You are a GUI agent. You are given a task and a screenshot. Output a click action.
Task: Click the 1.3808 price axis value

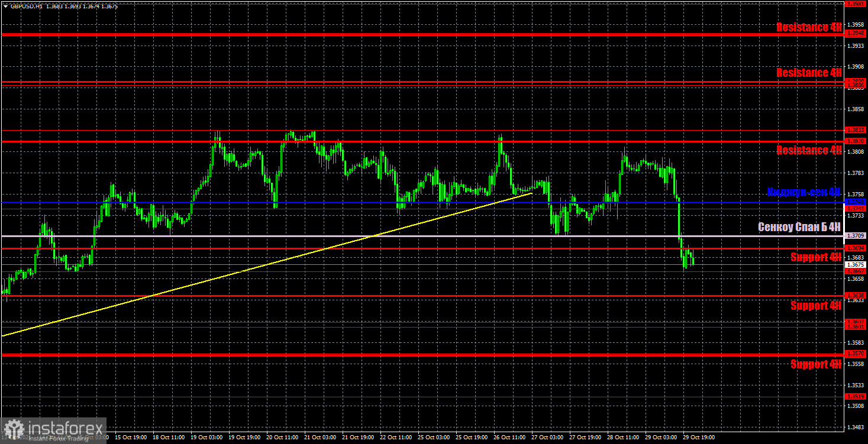(x=856, y=152)
